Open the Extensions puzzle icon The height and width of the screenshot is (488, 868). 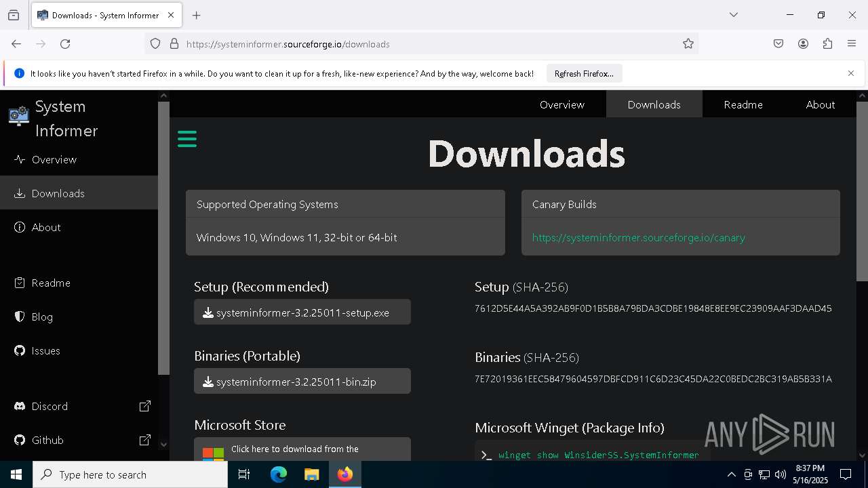(827, 43)
